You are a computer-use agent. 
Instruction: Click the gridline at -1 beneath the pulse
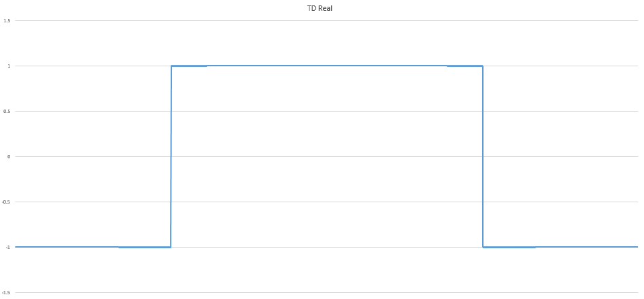pyautogui.click(x=325, y=247)
